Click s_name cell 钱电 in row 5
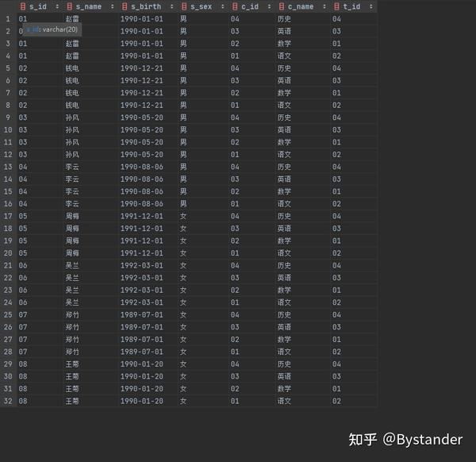Screen dimensions: 476x462 (x=72, y=68)
